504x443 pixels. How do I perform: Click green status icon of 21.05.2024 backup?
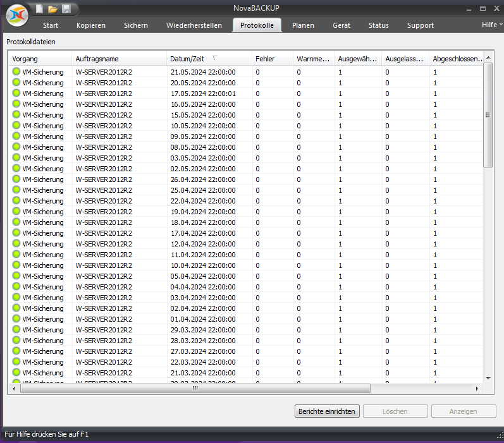click(x=16, y=72)
